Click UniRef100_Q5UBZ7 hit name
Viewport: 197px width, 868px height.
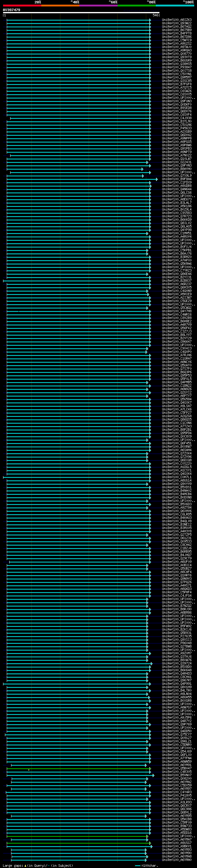(x=176, y=568)
